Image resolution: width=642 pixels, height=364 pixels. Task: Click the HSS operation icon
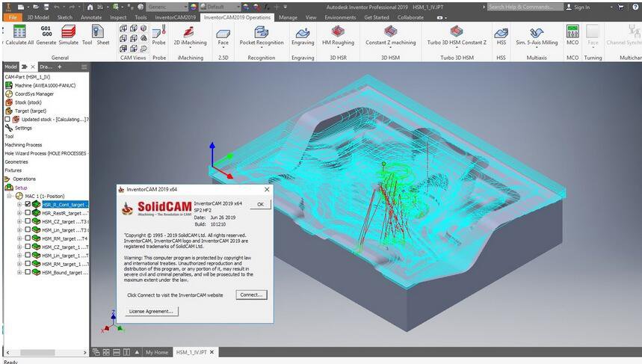[x=501, y=32]
